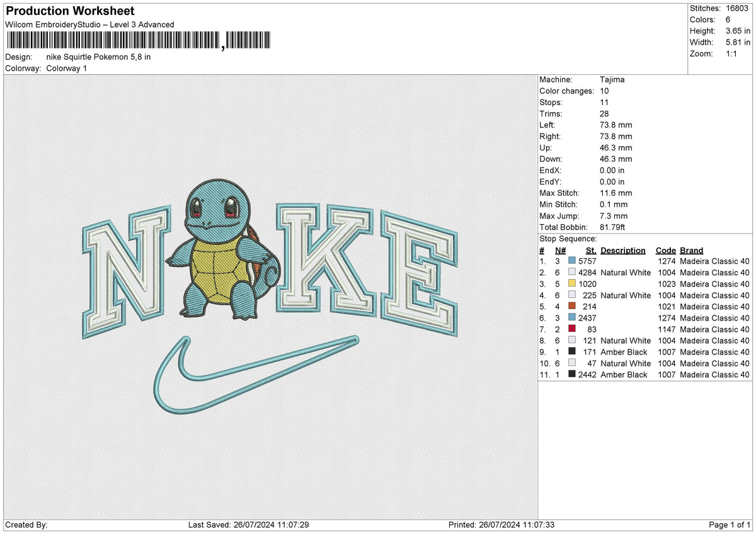Click the Height value '3.65 in'
Viewport: 756px width, 534px height.
coord(737,31)
